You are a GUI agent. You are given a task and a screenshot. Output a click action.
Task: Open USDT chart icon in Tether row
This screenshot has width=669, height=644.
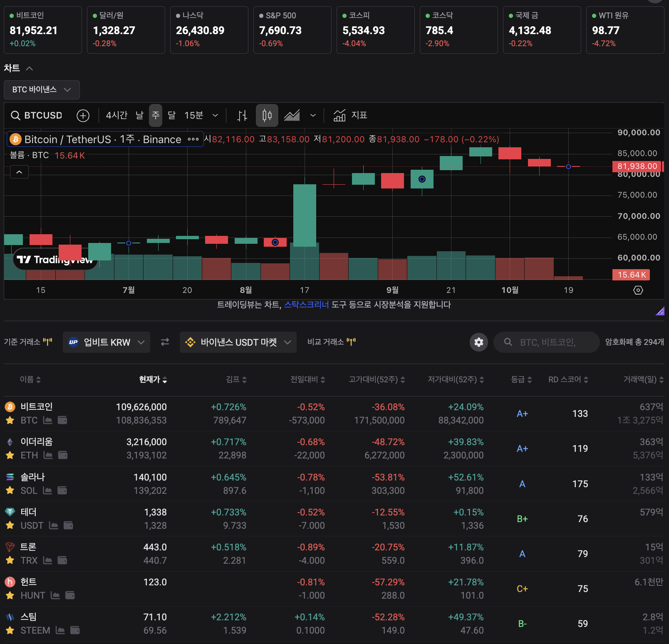tap(54, 525)
